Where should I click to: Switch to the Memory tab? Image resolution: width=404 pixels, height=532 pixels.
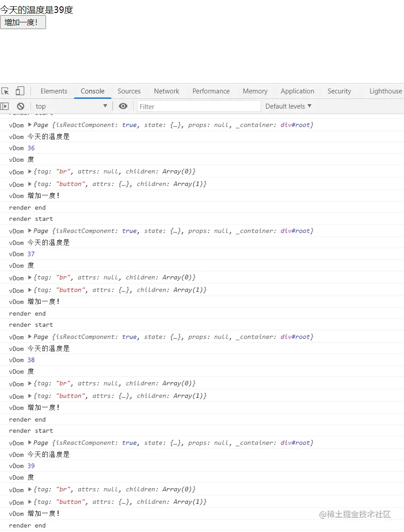(x=255, y=91)
